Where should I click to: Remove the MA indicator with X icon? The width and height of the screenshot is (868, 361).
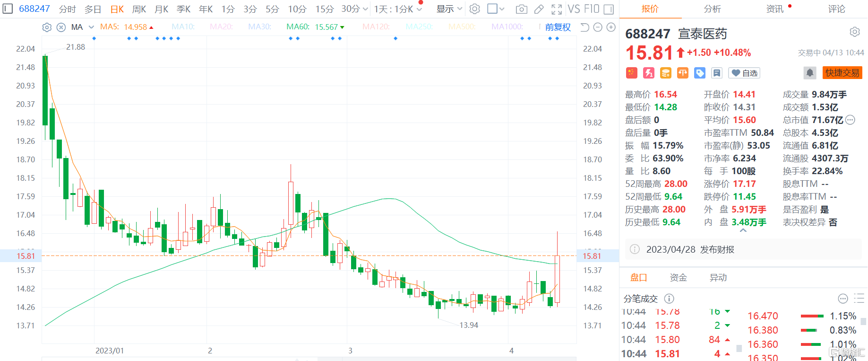point(61,27)
